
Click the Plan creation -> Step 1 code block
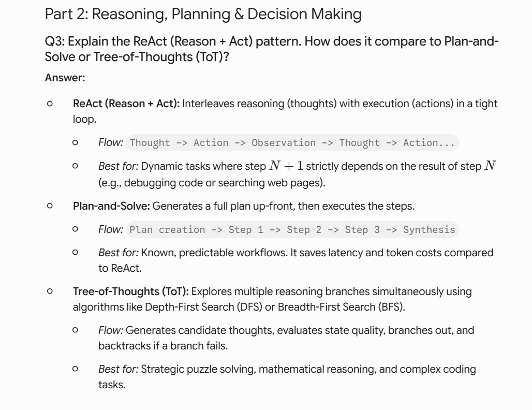[x=292, y=230]
